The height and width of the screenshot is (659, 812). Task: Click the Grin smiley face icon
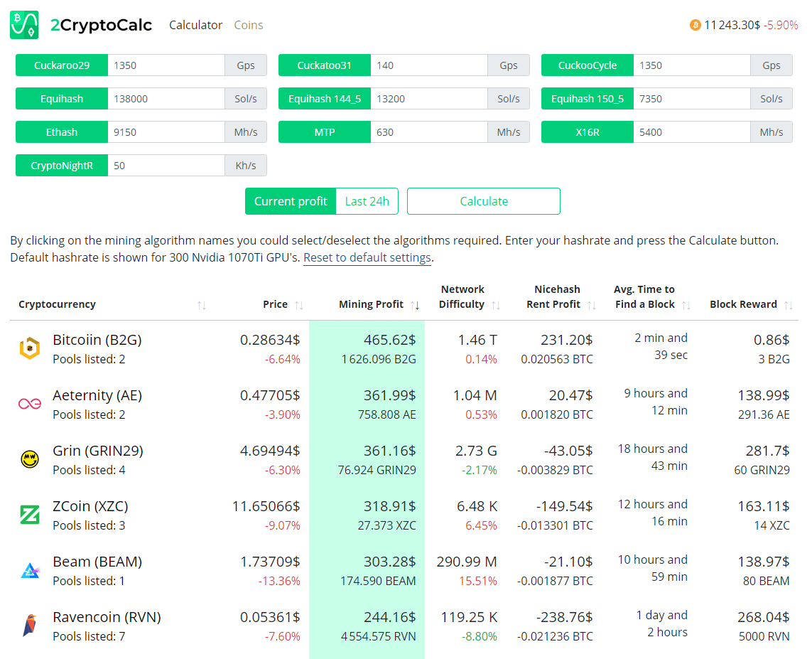(x=29, y=459)
